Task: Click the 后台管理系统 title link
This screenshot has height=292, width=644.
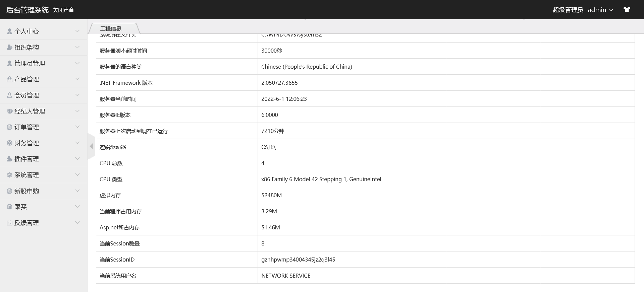Action: point(28,10)
